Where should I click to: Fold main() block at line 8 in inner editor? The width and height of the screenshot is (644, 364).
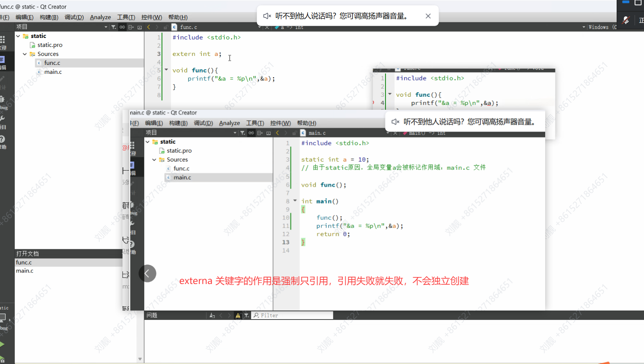click(295, 201)
